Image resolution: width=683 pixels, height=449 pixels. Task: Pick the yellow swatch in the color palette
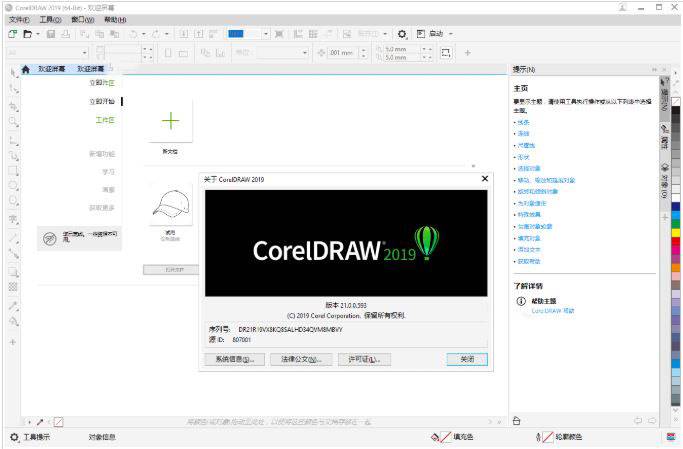[x=676, y=233]
